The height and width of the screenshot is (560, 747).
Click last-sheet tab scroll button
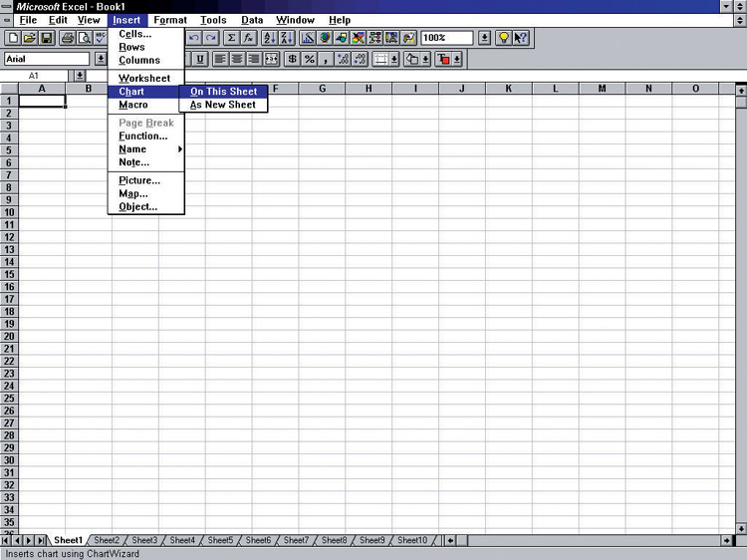coord(41,540)
